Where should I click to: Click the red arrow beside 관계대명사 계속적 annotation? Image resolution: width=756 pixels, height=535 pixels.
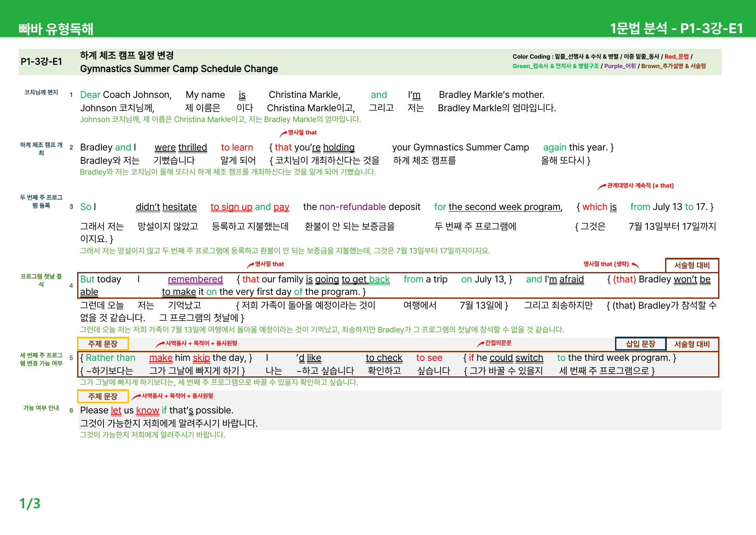(602, 186)
